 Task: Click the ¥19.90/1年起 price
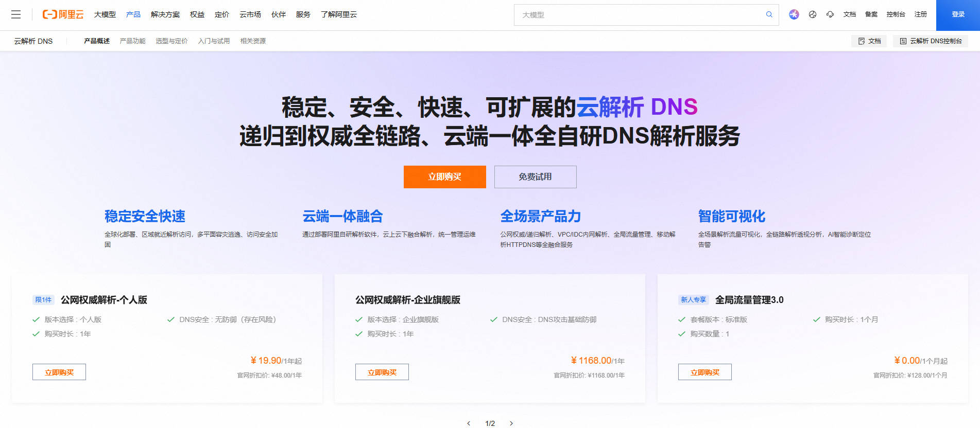pyautogui.click(x=276, y=361)
